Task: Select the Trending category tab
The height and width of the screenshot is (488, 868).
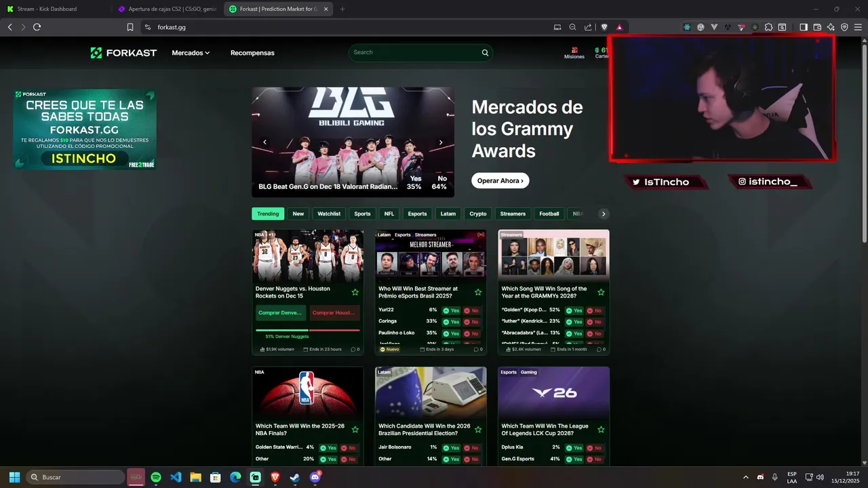Action: [268, 213]
